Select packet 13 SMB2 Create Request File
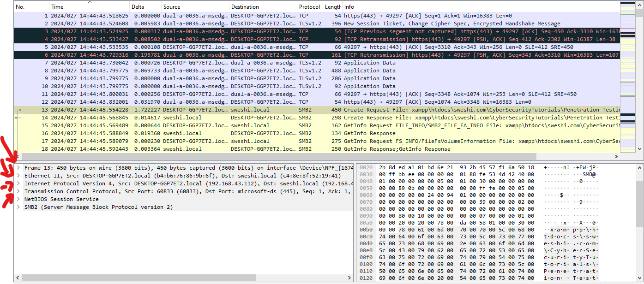 click(x=317, y=110)
